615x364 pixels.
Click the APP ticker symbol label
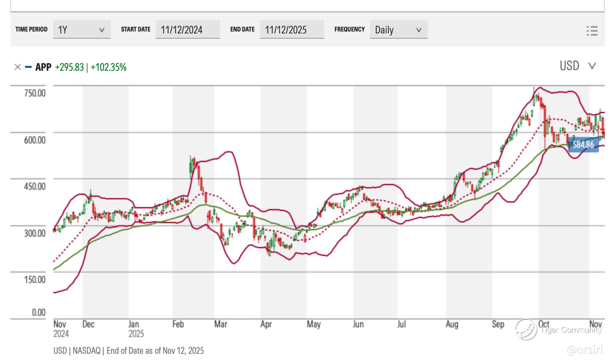[x=43, y=67]
